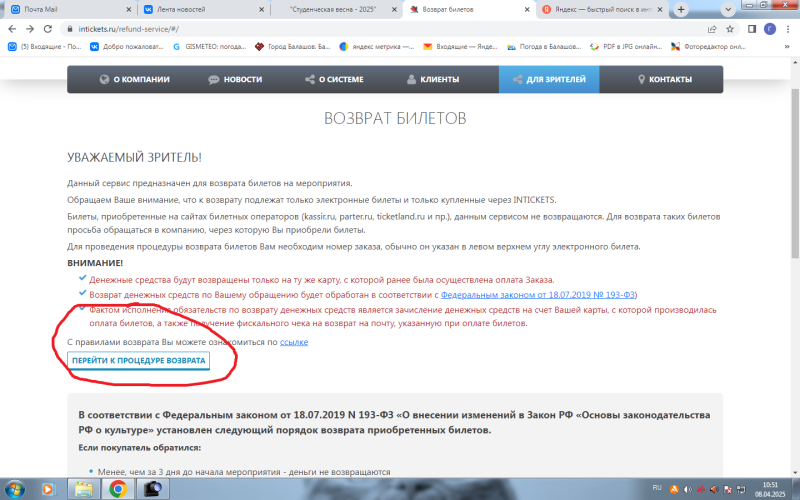Image resolution: width=800 pixels, height=500 pixels.
Task: Click the address bar with intickets.ru URL
Action: [x=383, y=29]
